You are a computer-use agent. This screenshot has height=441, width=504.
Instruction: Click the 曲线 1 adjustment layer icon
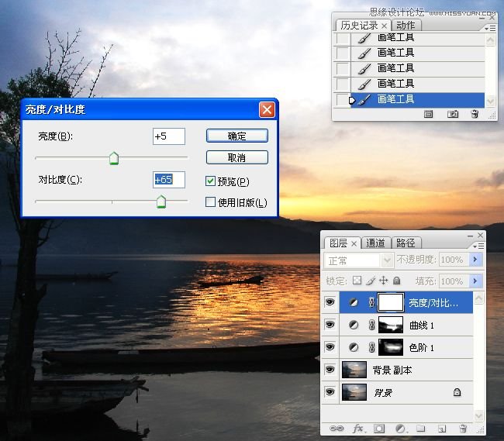pos(354,325)
